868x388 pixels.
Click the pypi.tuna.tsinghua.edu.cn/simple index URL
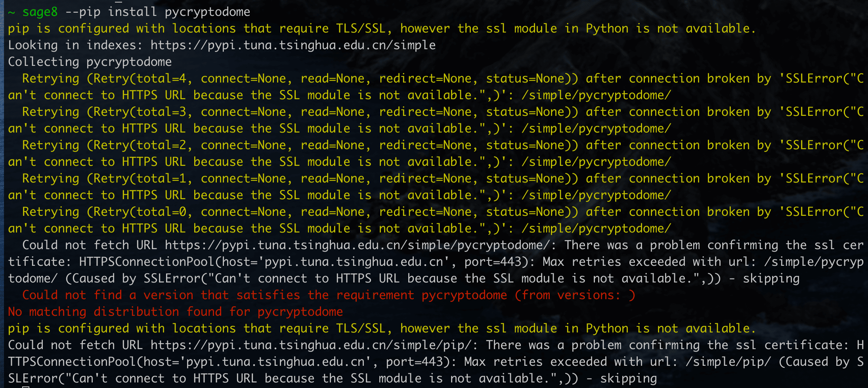pos(293,45)
